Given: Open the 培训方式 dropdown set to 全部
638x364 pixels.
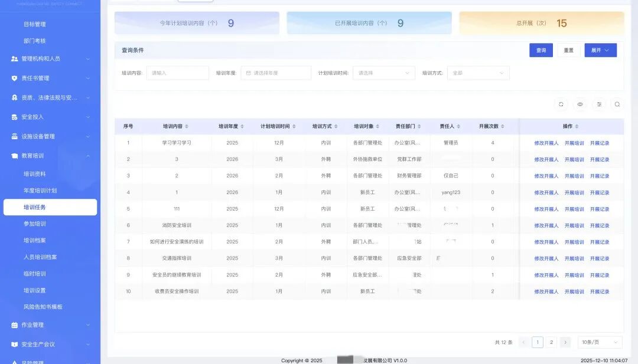Looking at the screenshot, I should tap(478, 73).
